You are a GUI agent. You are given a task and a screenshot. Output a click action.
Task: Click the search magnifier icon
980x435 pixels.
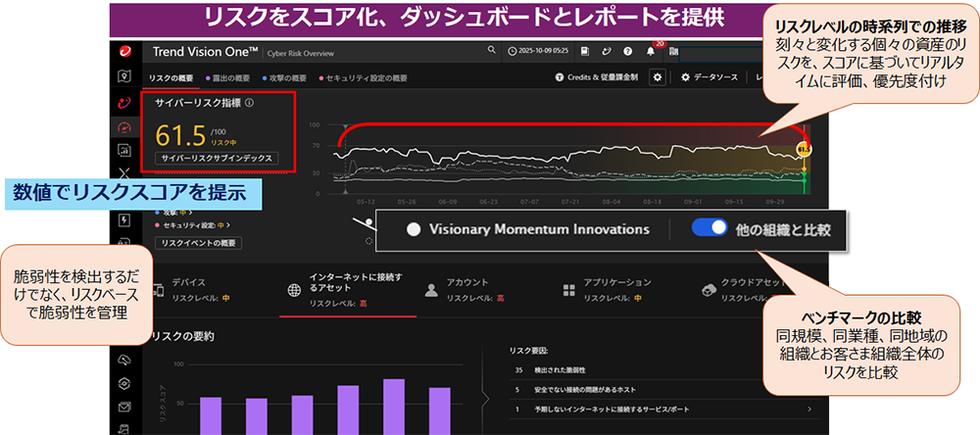coord(492,51)
